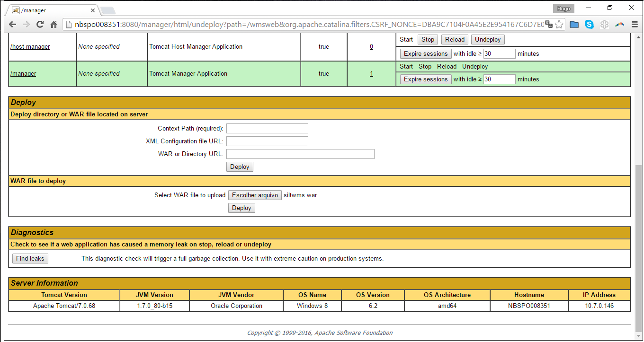The width and height of the screenshot is (644, 342).
Task: Click the Context Path input field
Action: [x=267, y=129]
